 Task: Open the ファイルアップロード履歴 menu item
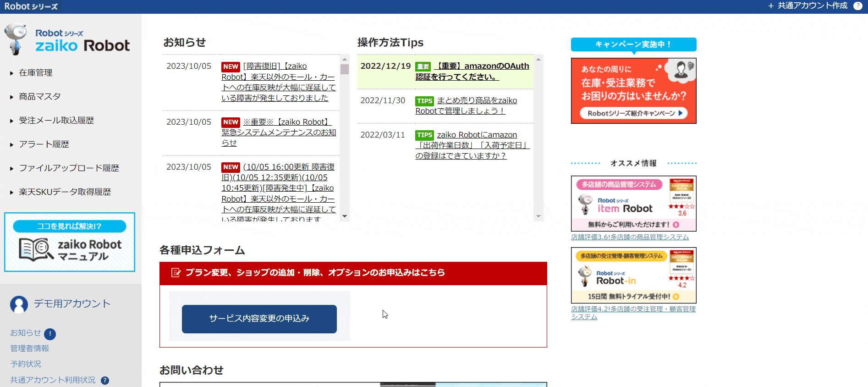[x=69, y=168]
